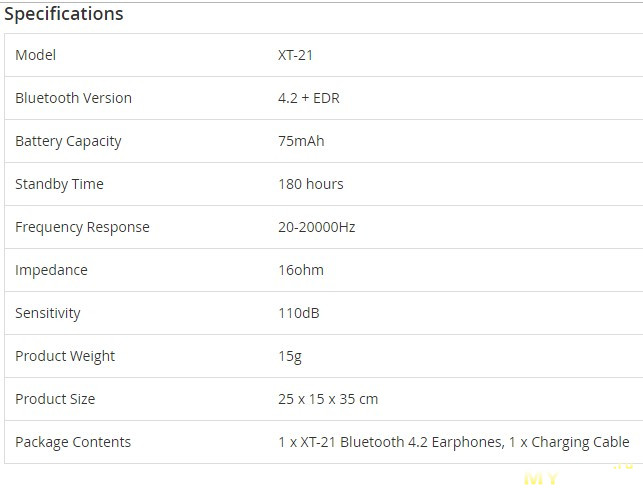Click the Specifications heading
The image size is (643, 495).
tap(64, 14)
